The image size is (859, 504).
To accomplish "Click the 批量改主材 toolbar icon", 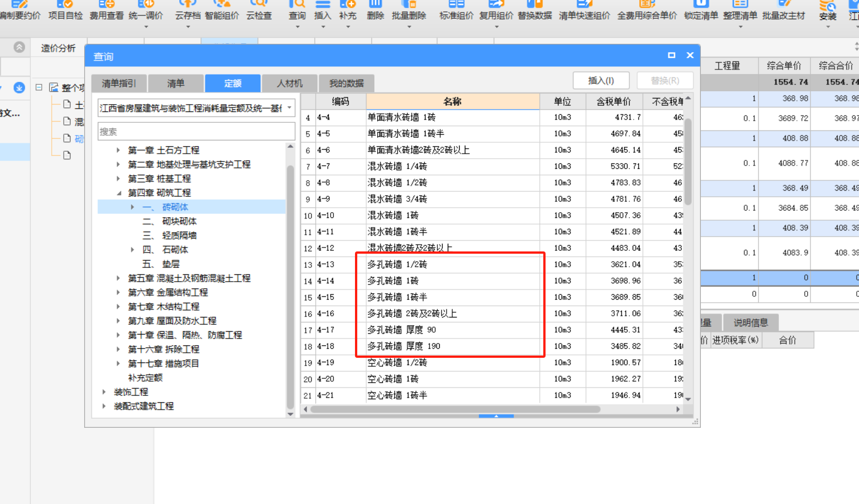I will (x=784, y=10).
